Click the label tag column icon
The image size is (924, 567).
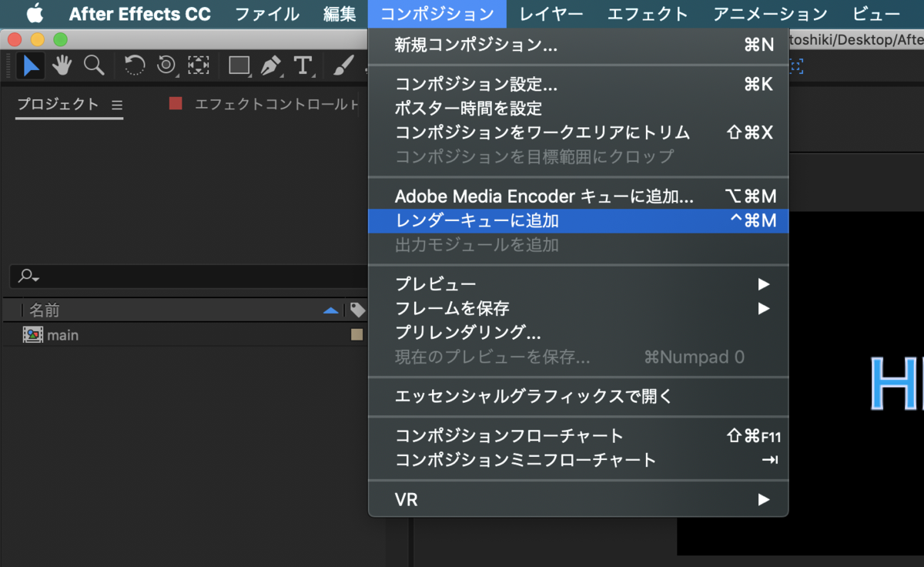coord(357,310)
